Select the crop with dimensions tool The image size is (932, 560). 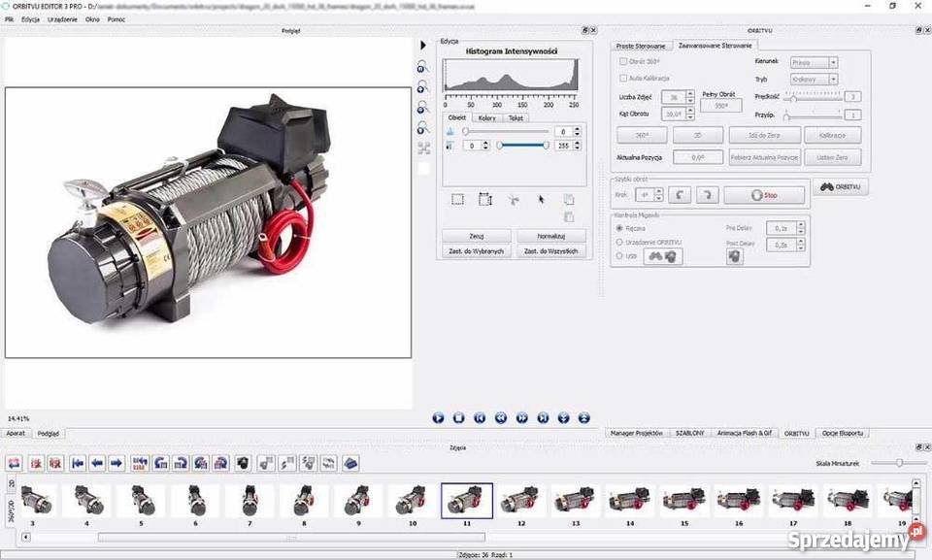485,199
